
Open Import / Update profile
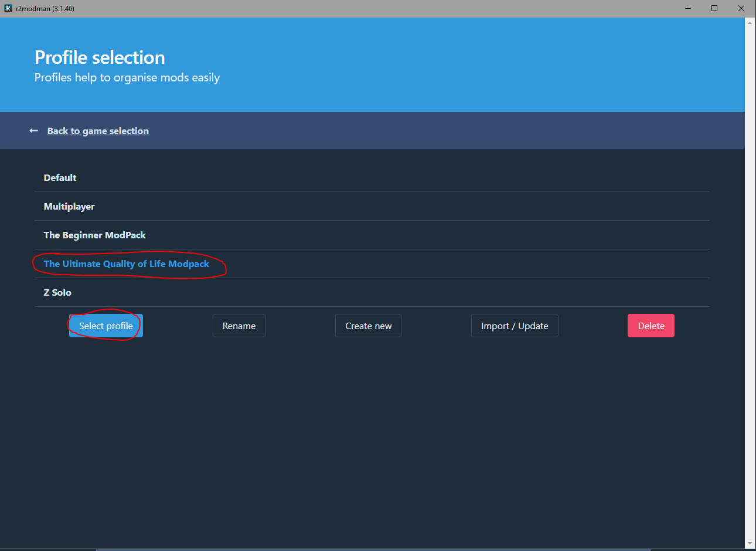pyautogui.click(x=515, y=326)
